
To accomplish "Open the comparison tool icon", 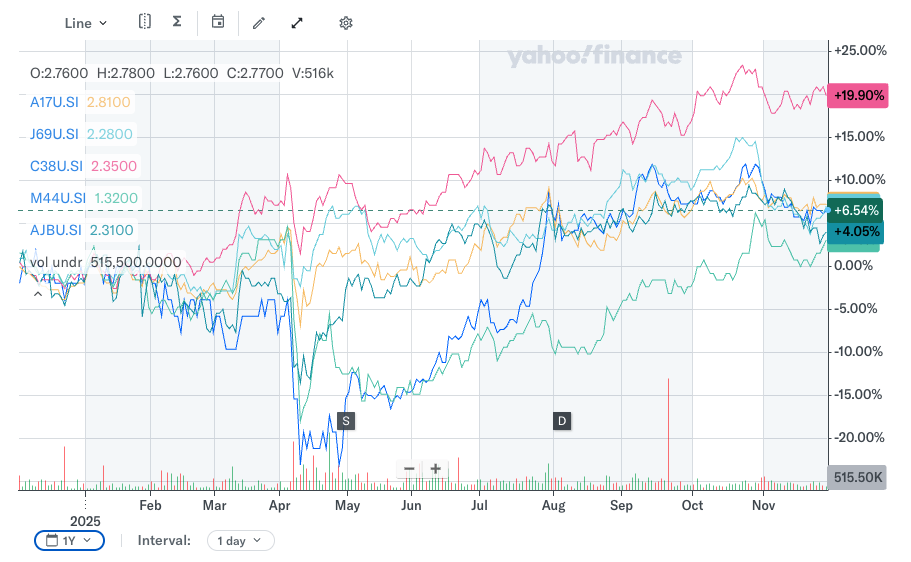I will (x=145, y=22).
